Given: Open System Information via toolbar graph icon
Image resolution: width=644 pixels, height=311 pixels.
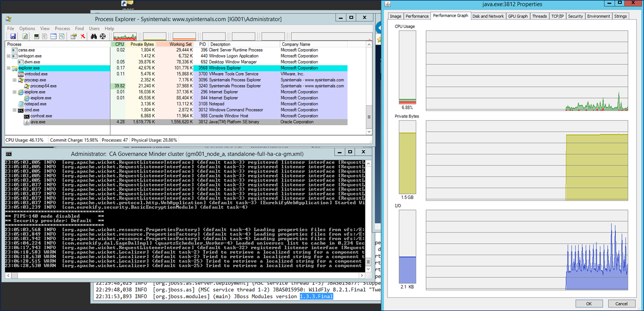Looking at the screenshot, I should (37, 36).
